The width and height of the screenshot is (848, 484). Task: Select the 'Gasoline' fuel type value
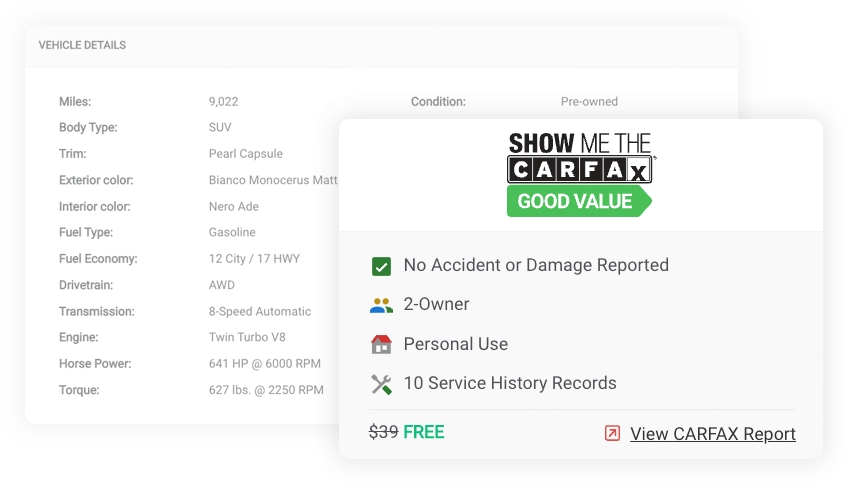232,232
